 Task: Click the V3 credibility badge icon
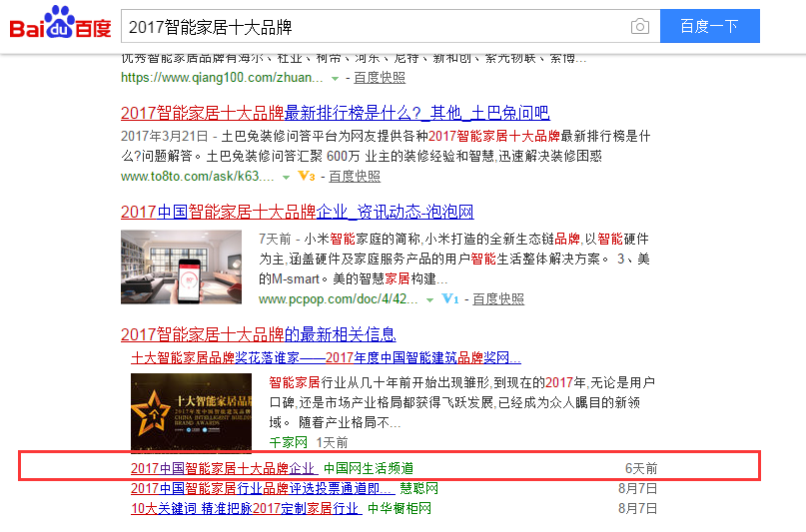coord(307,176)
